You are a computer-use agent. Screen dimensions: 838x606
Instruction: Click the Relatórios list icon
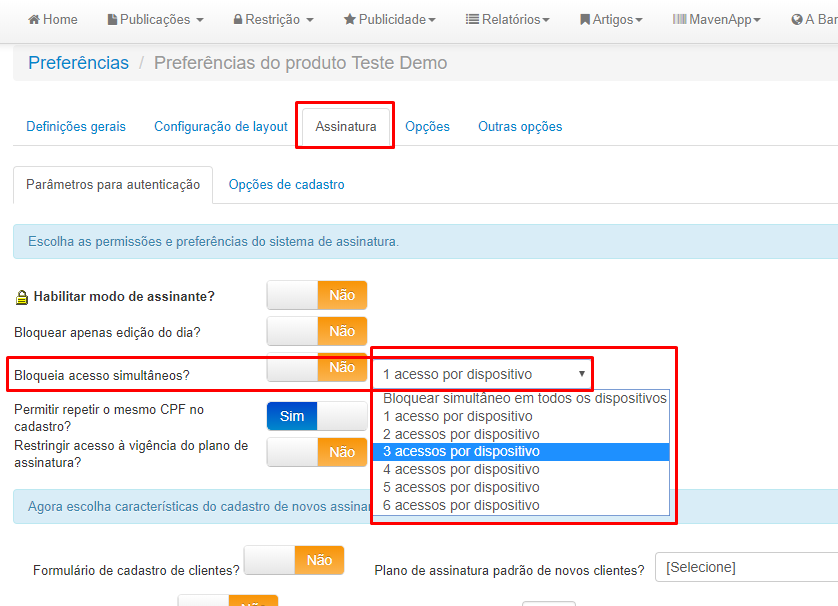[x=472, y=20]
